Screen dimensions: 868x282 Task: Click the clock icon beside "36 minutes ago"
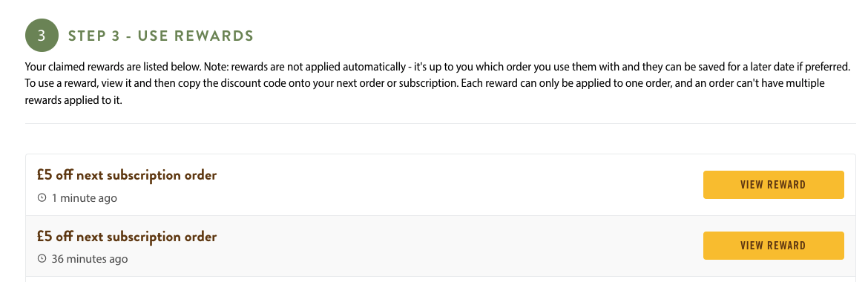point(42,259)
